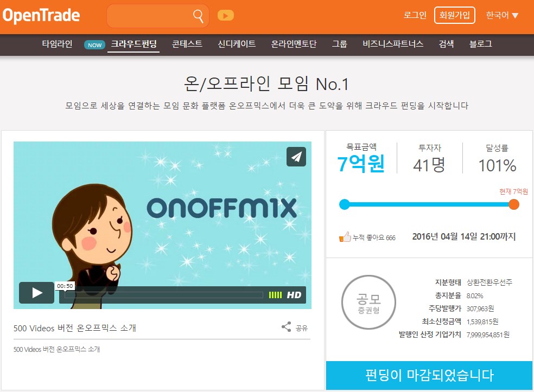Open the orange video play icon in header
The width and height of the screenshot is (534, 392).
(225, 16)
